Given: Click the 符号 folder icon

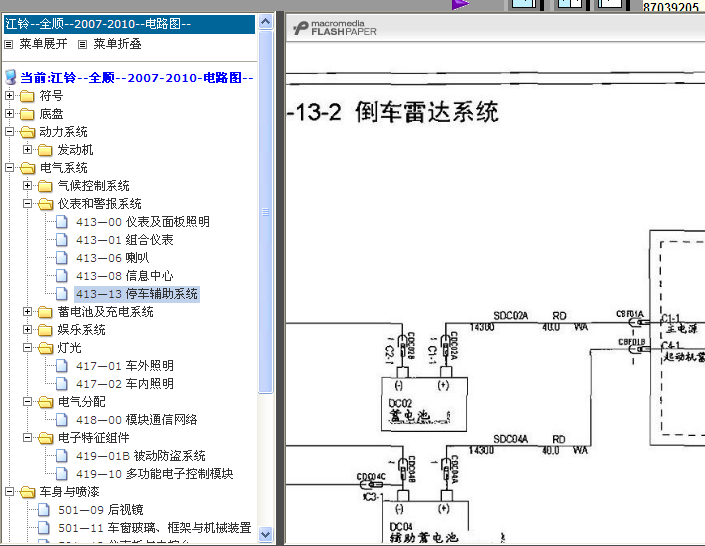Looking at the screenshot, I should click(27, 96).
